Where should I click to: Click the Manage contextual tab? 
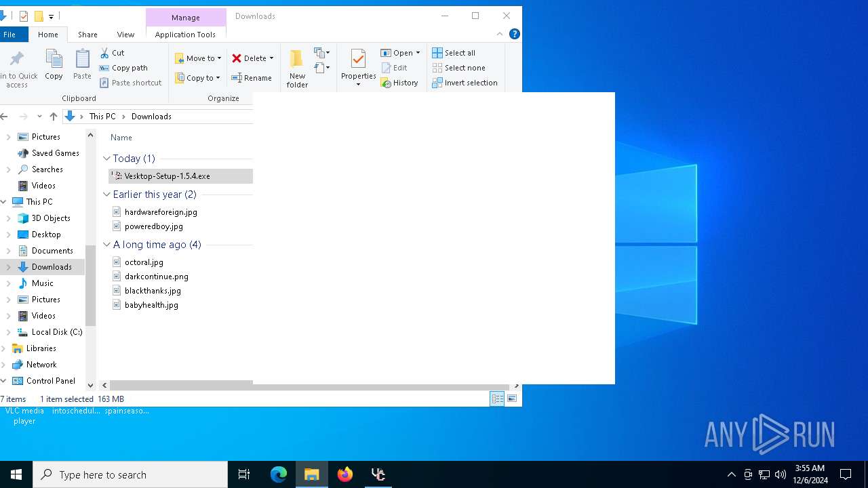186,18
